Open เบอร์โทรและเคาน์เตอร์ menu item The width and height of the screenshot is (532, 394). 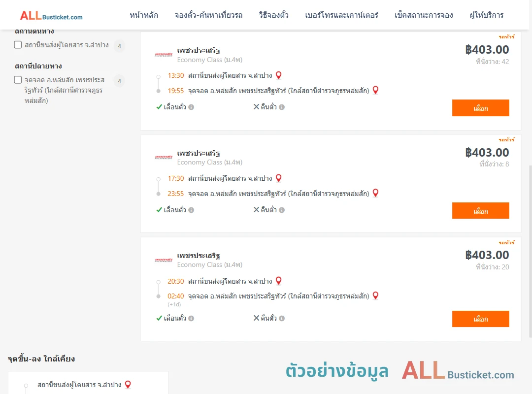coord(342,15)
